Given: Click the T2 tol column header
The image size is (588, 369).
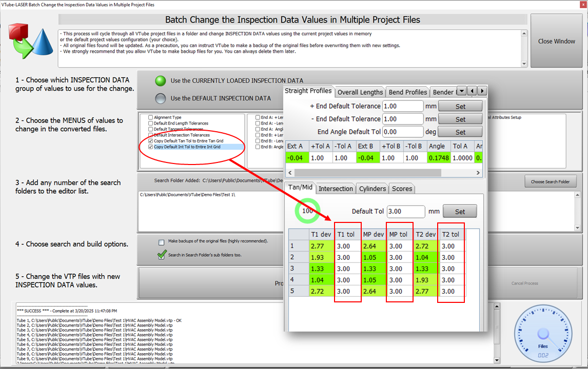Looking at the screenshot, I should coord(451,235).
